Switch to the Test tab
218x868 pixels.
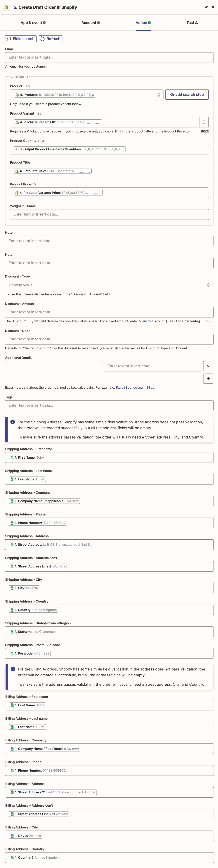point(192,23)
